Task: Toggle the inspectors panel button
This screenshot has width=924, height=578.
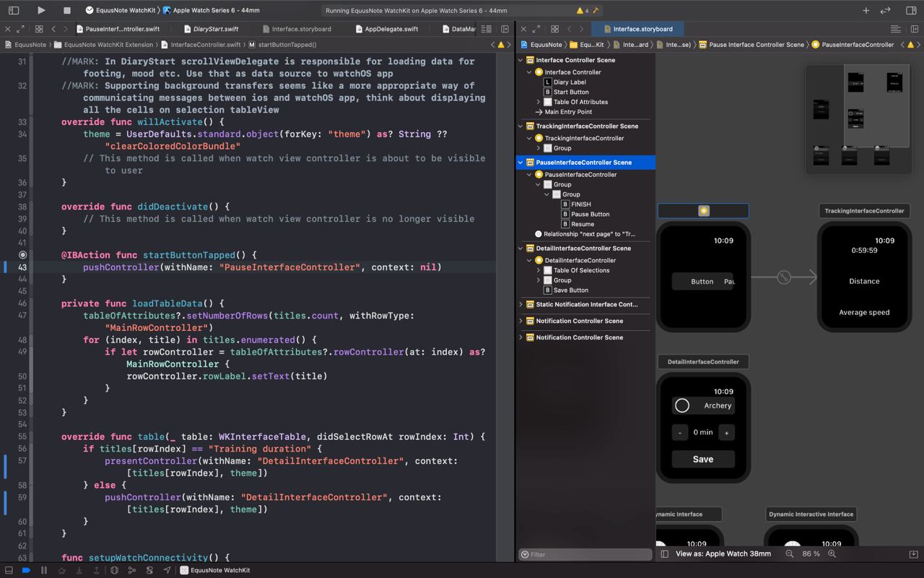Action: 910,10
